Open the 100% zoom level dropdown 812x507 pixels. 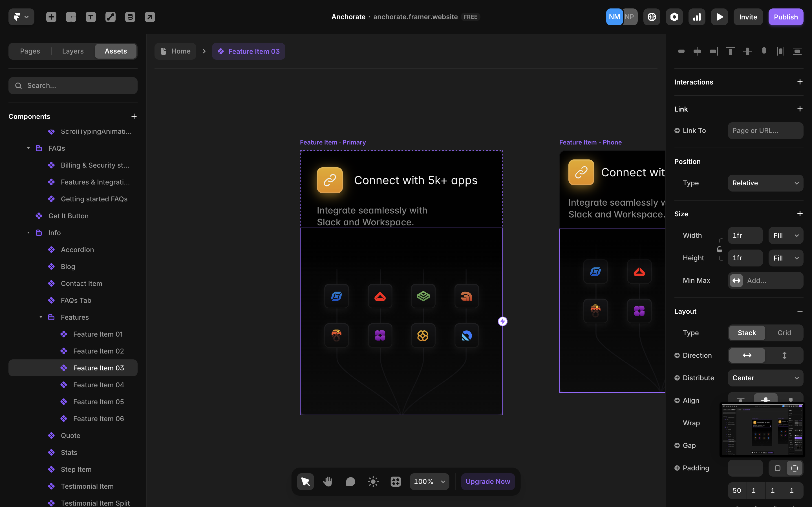click(429, 481)
